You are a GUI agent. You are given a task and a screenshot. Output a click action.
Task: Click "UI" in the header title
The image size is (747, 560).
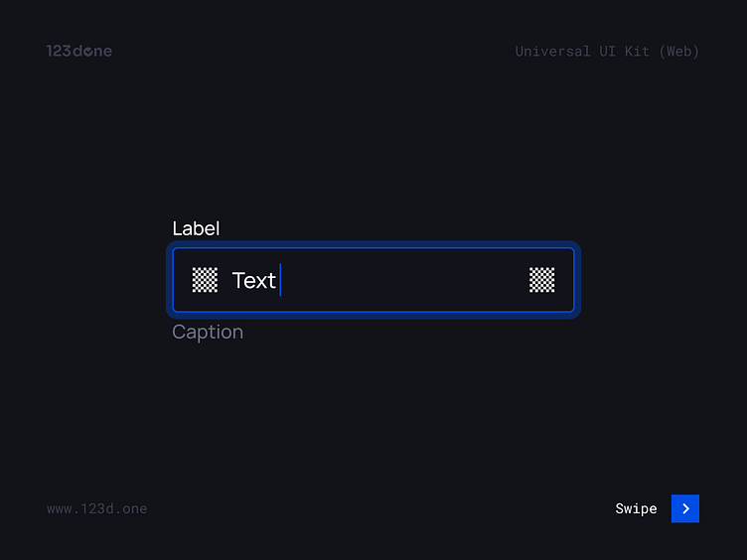tap(608, 51)
